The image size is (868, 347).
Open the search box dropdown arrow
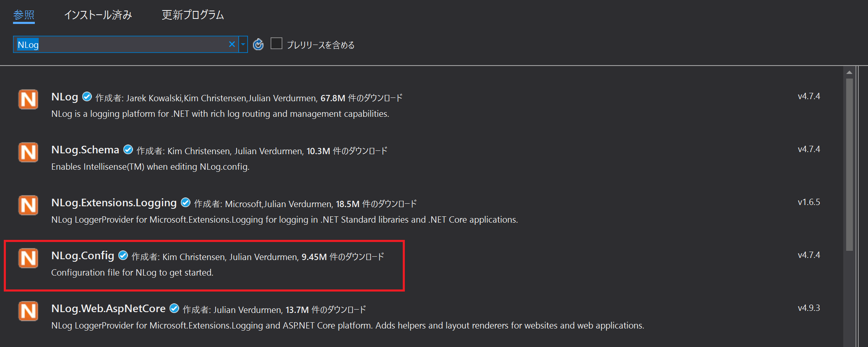pyautogui.click(x=243, y=45)
